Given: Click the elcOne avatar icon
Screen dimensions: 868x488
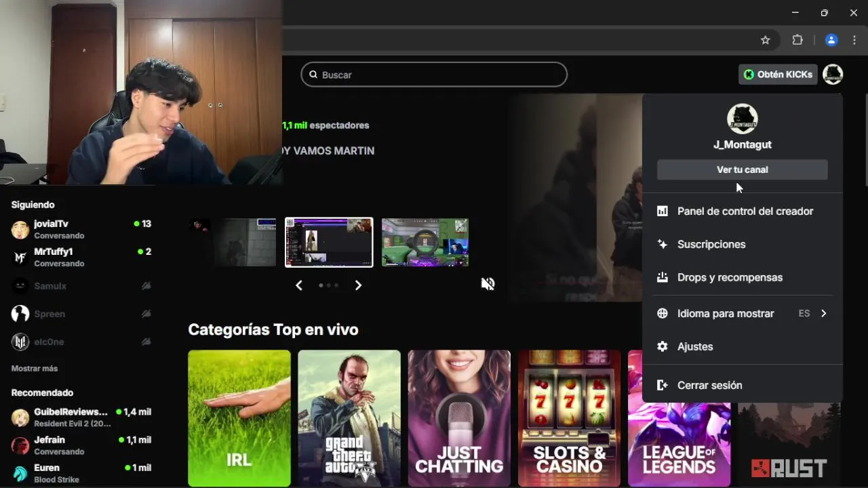Looking at the screenshot, I should 20,342.
